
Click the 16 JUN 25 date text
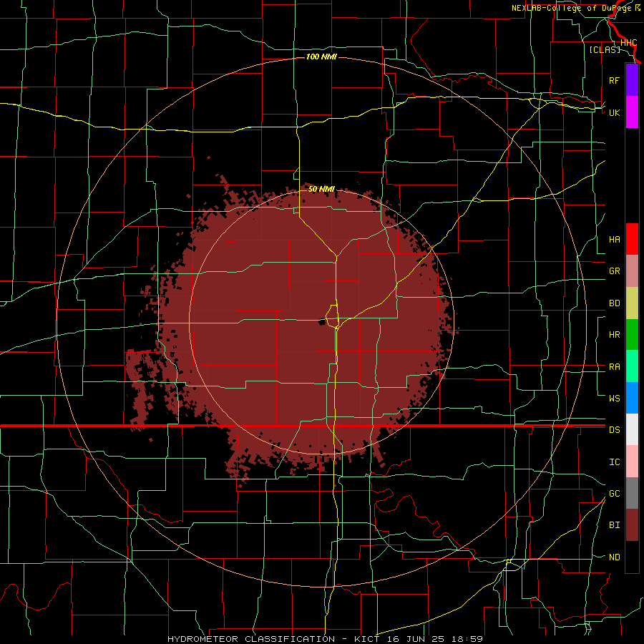(416, 639)
